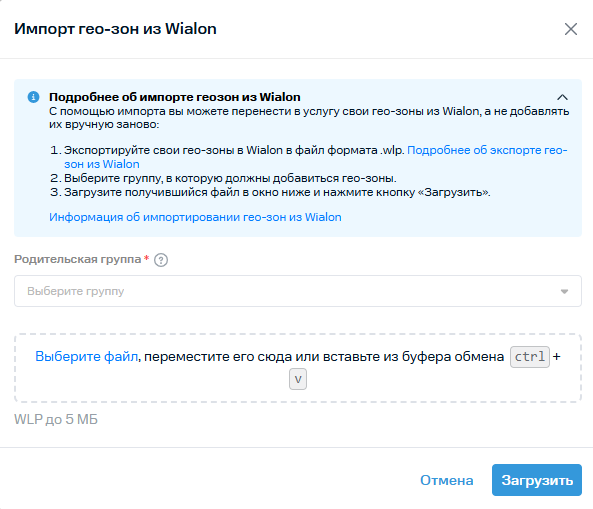
Task: Click the 'Импорт гео-зон из Wialon' title
Action: (x=115, y=29)
